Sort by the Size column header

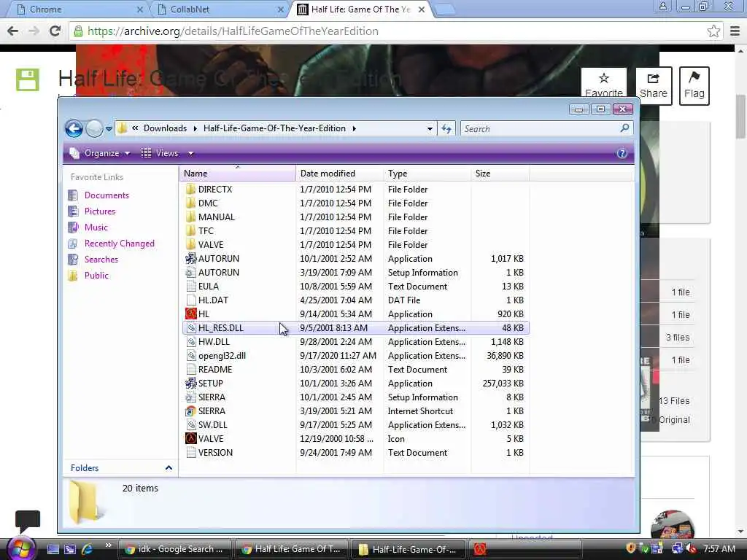(x=500, y=174)
